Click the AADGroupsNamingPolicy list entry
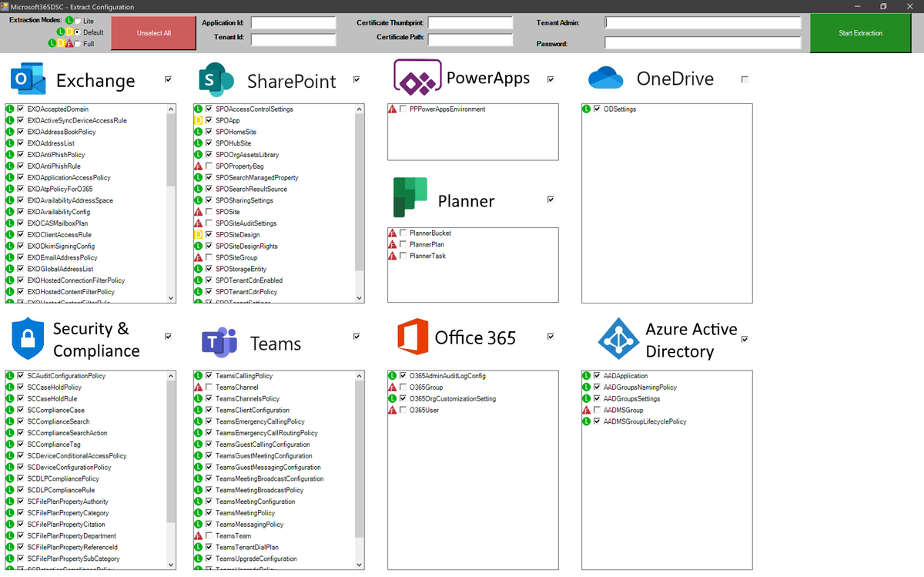The image size is (924, 577). (640, 387)
